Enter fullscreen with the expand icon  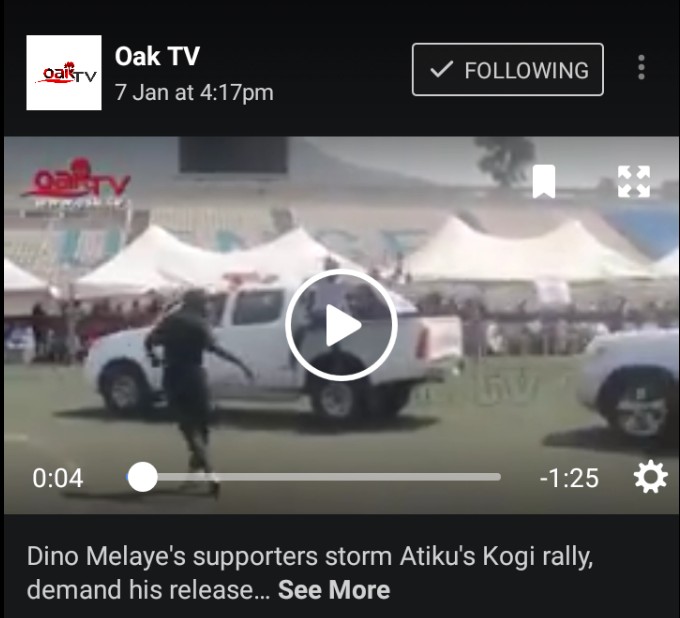(x=634, y=181)
